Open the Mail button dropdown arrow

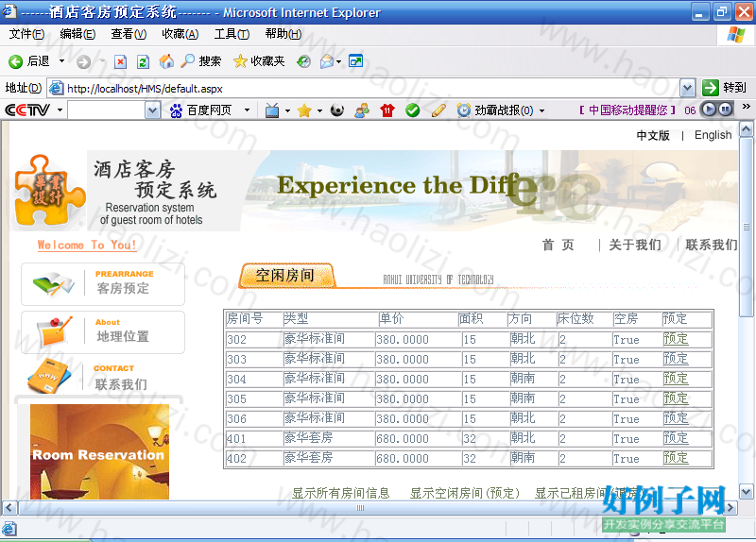click(339, 61)
